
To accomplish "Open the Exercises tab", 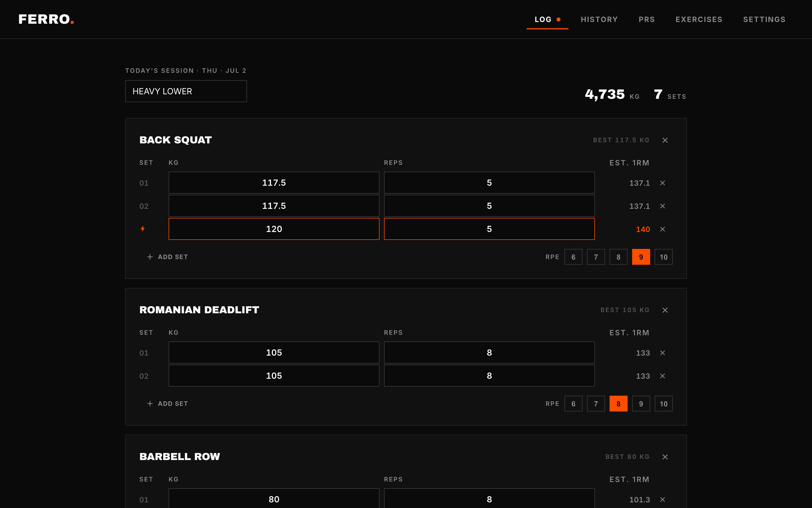I will click(x=699, y=19).
